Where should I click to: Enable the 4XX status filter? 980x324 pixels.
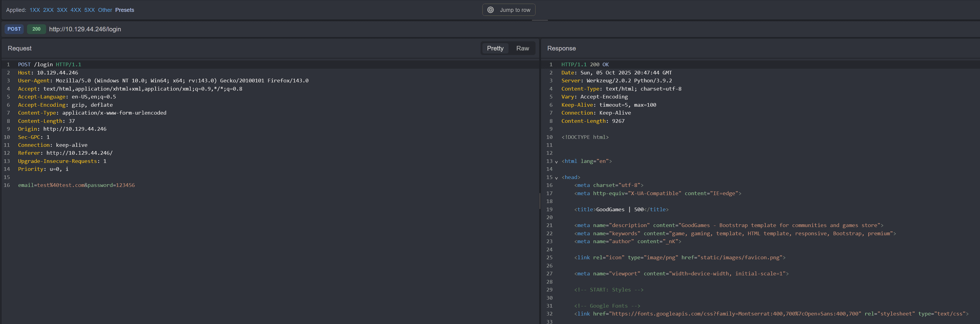(x=76, y=10)
